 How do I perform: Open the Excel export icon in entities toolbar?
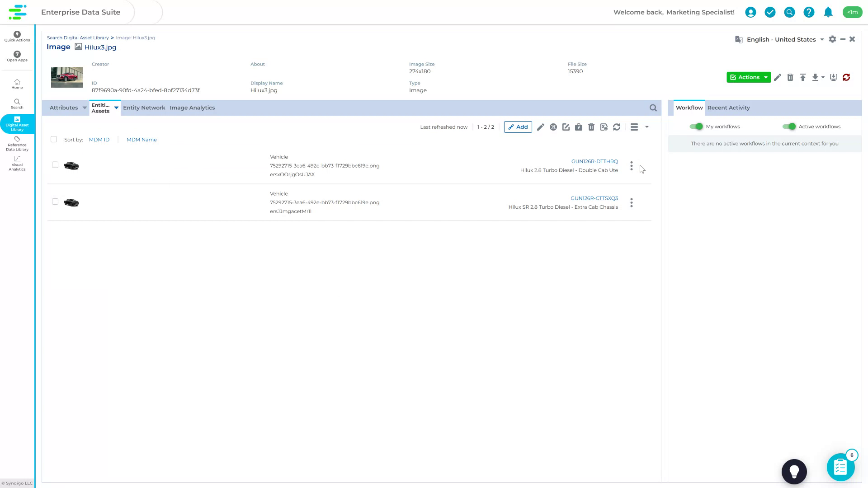pyautogui.click(x=604, y=127)
